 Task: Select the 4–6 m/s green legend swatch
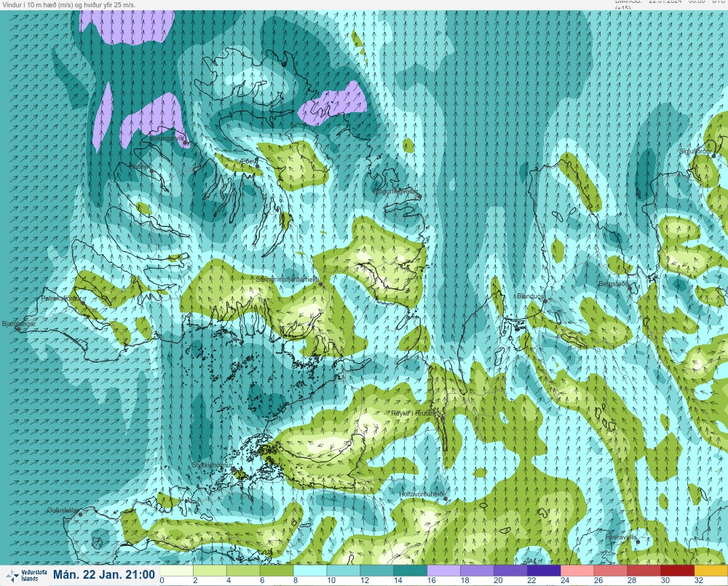(x=243, y=571)
